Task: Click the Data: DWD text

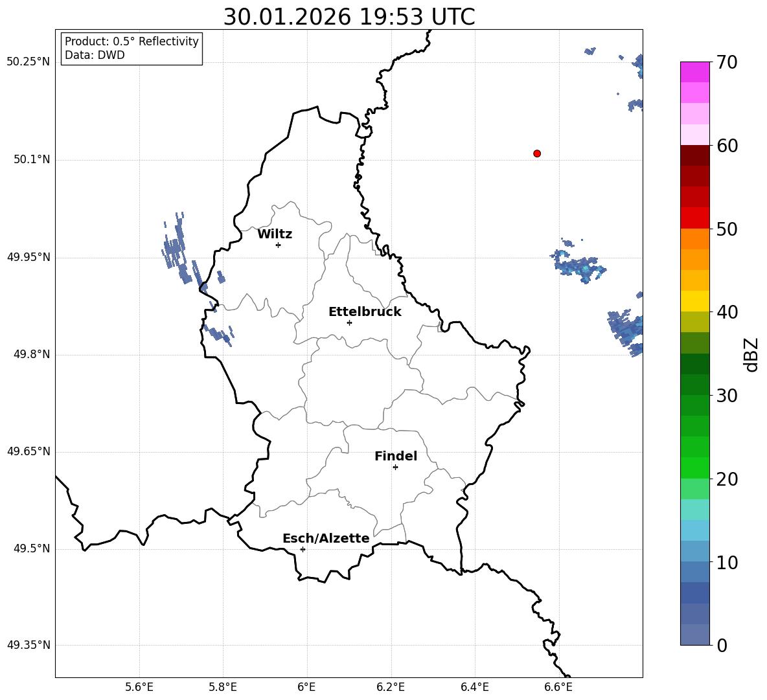Action: (95, 55)
